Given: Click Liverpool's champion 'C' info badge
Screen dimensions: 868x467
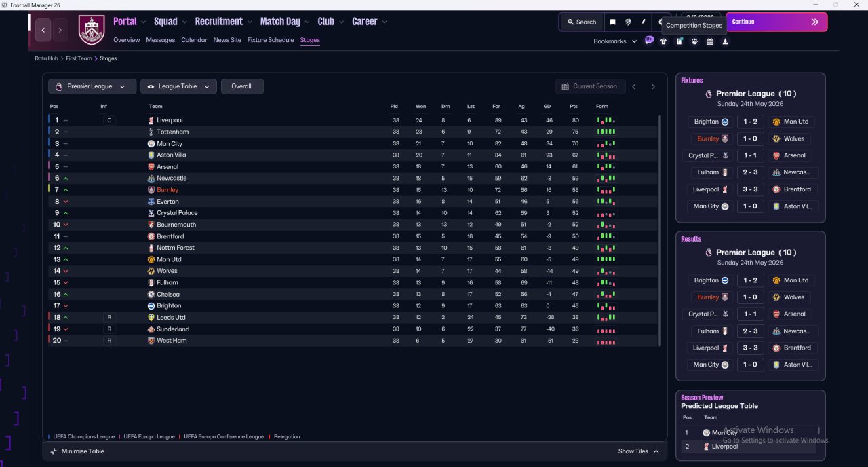Looking at the screenshot, I should click(x=109, y=120).
